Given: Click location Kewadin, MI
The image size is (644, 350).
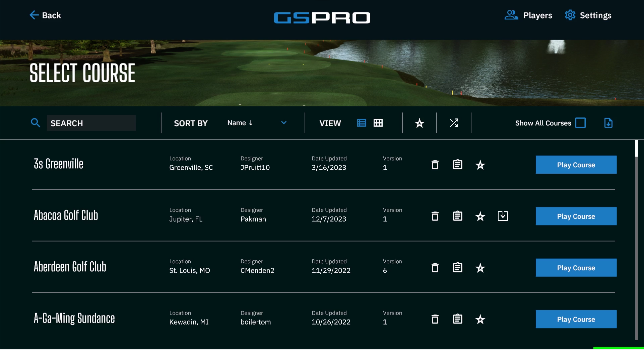Looking at the screenshot, I should [x=189, y=322].
